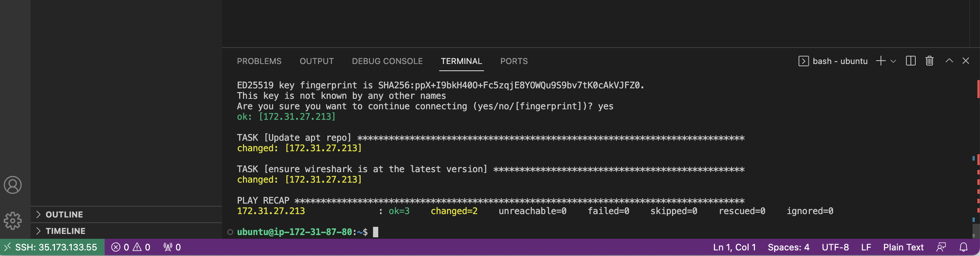
Task: Open the Ports tab
Action: pos(514,61)
